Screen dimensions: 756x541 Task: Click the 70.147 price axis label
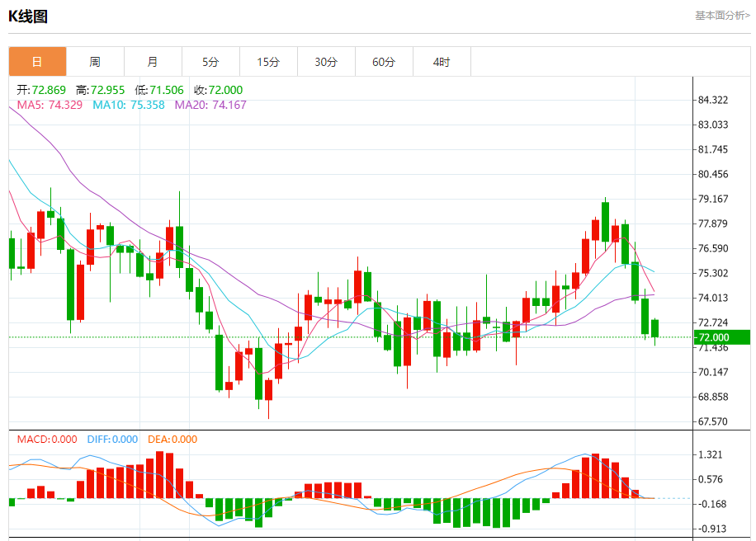tap(713, 372)
